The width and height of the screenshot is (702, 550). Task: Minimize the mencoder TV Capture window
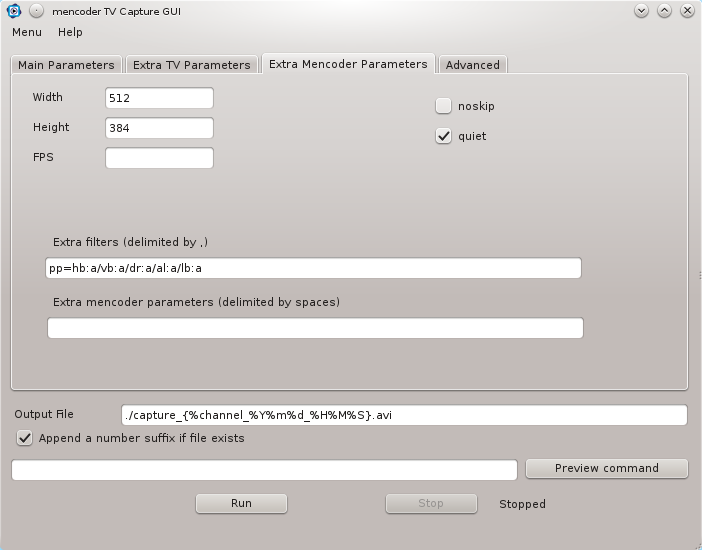click(x=642, y=11)
